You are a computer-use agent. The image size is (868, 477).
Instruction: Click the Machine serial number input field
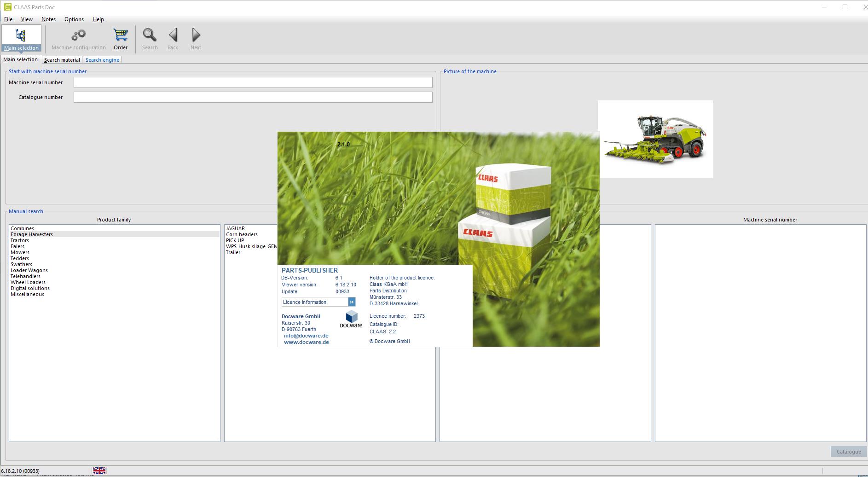(x=253, y=82)
